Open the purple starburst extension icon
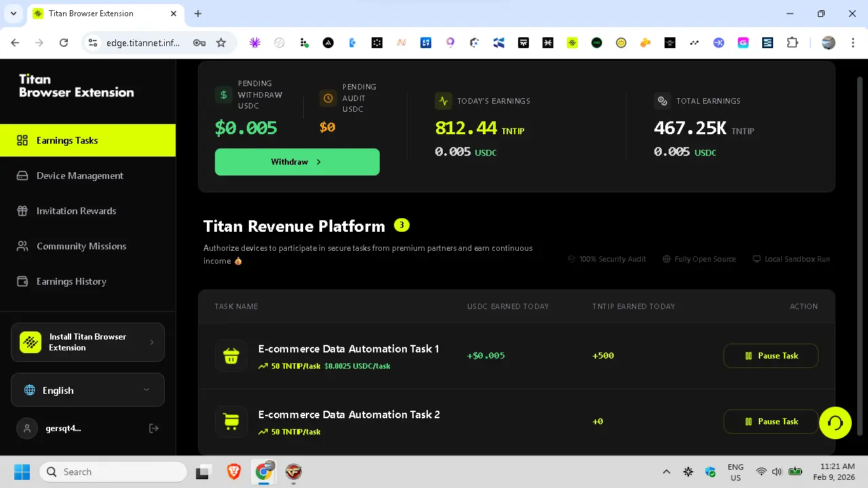Viewport: 868px width, 488px height. click(x=255, y=43)
